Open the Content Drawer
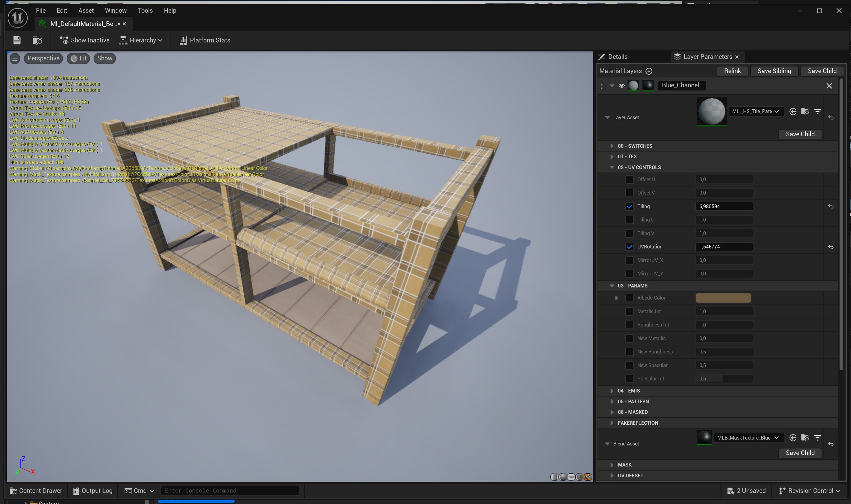The height and width of the screenshot is (504, 851). [x=36, y=491]
